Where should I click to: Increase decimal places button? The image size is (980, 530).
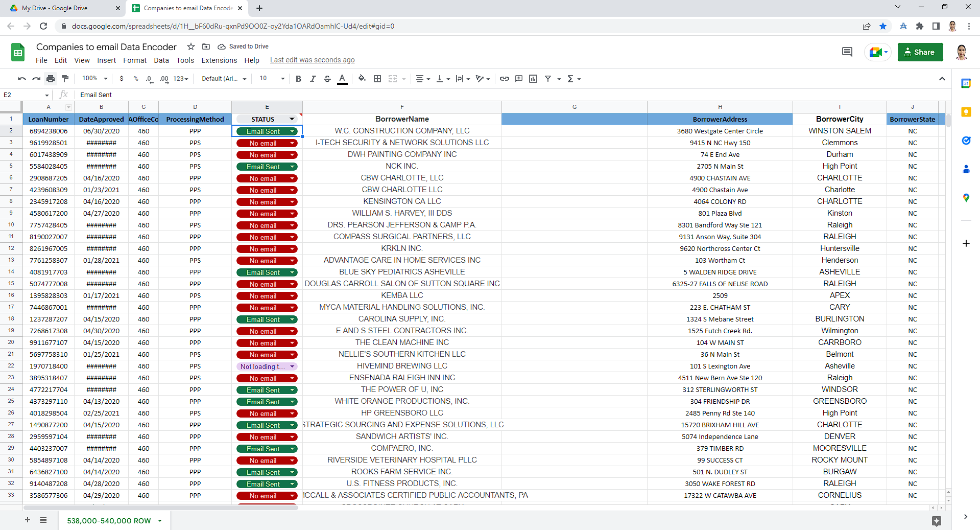164,79
